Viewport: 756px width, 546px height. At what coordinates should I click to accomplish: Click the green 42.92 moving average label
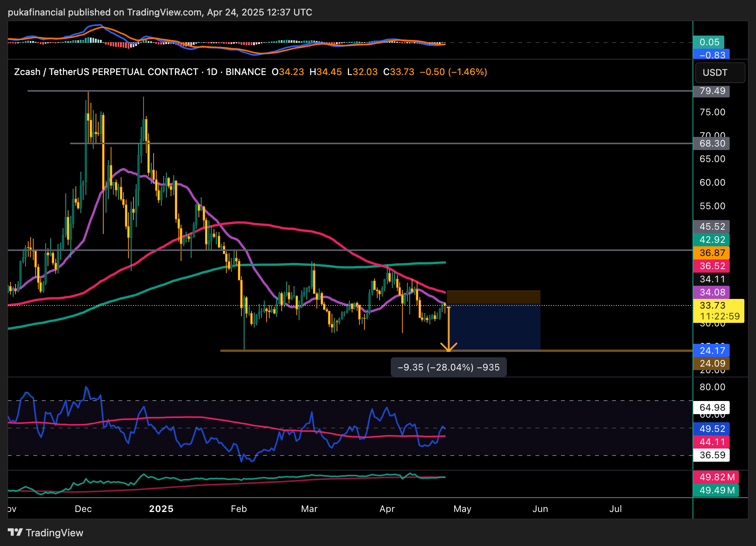point(712,240)
